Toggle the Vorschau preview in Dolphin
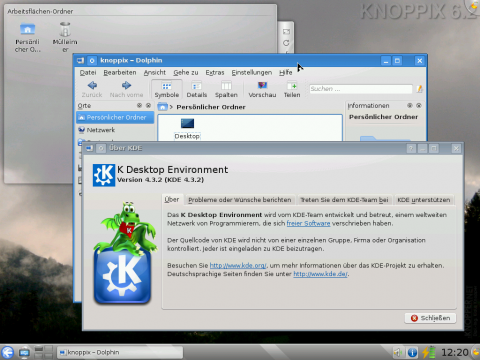 262,89
